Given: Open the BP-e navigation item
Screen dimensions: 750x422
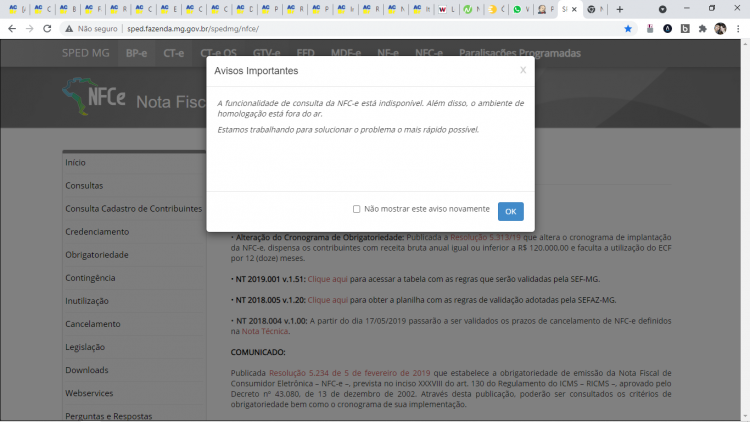Looking at the screenshot, I should tap(136, 53).
